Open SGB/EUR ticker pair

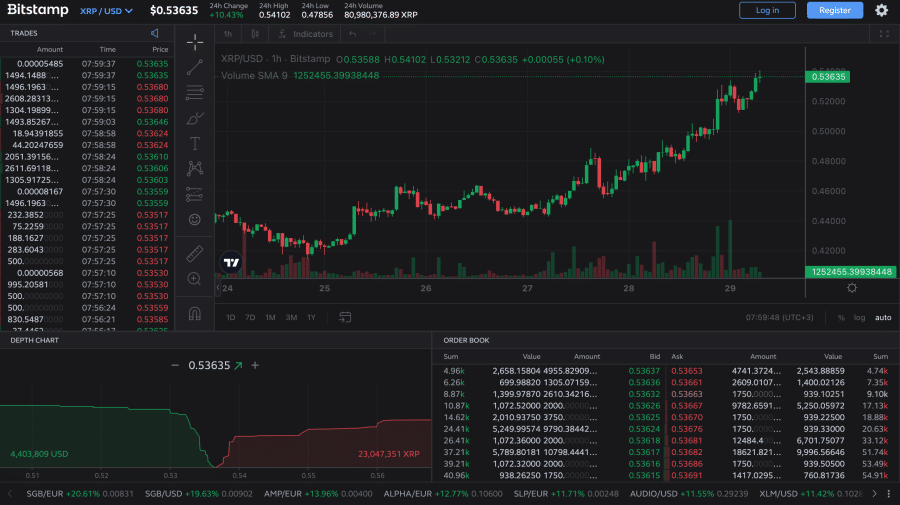tap(79, 494)
